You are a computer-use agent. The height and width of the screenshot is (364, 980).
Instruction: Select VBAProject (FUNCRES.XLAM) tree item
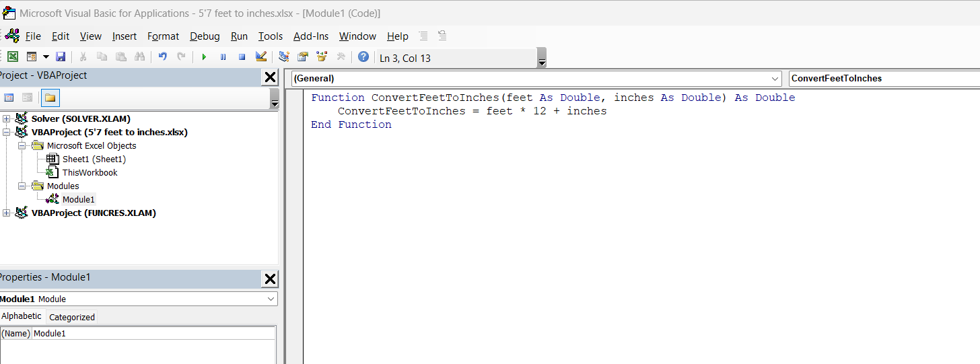94,213
